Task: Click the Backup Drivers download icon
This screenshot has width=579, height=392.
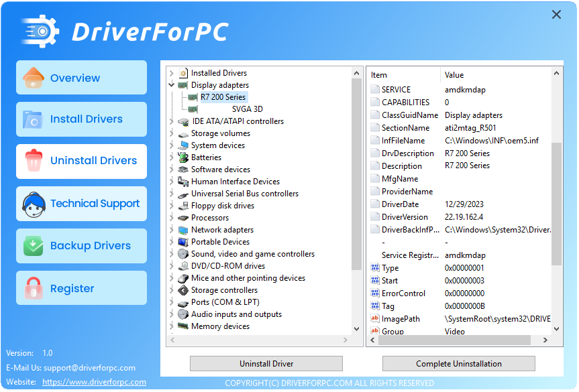Action: pyautogui.click(x=34, y=246)
